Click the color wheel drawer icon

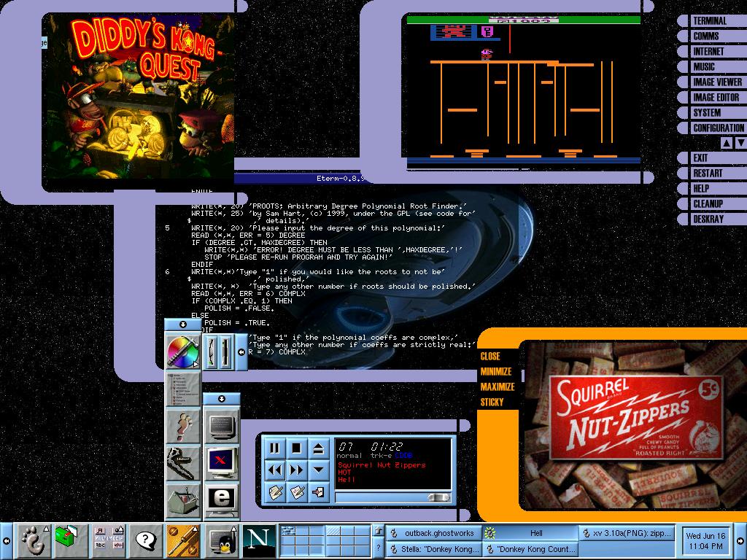point(183,351)
